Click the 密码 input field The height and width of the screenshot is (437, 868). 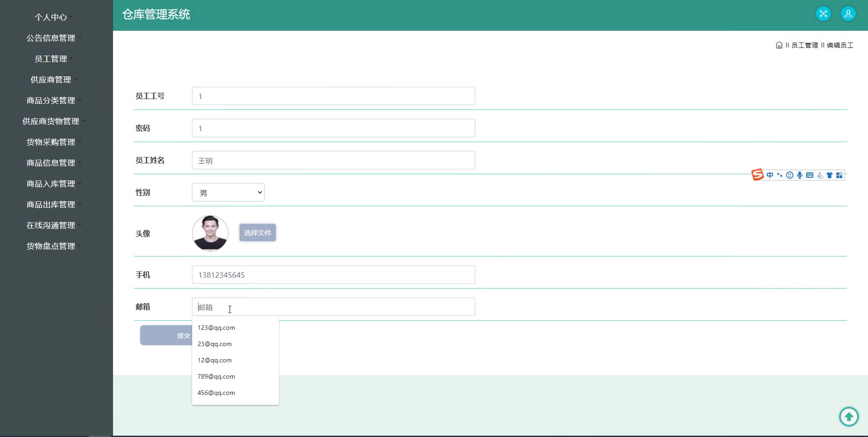[334, 128]
